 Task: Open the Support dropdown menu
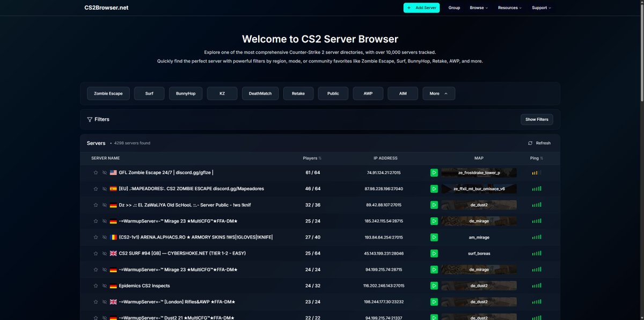[541, 8]
